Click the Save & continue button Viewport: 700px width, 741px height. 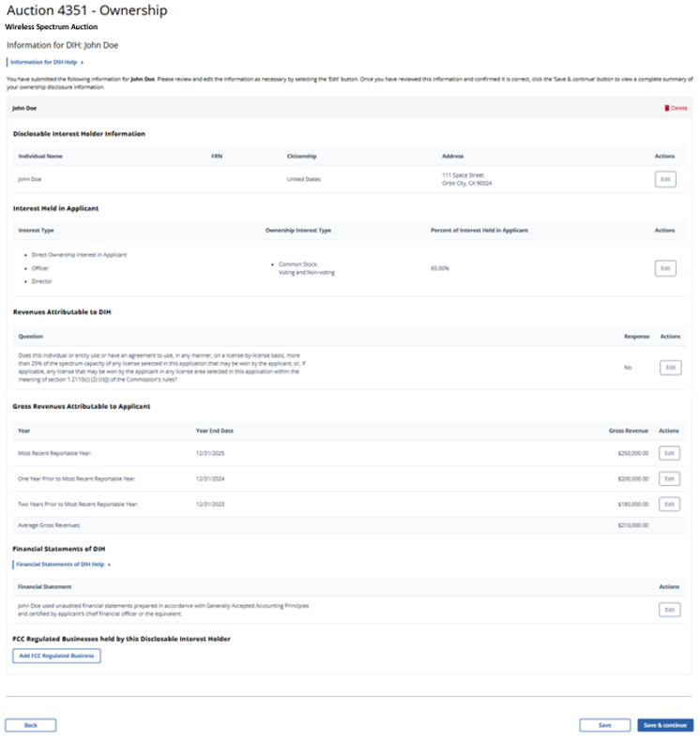coord(665,725)
